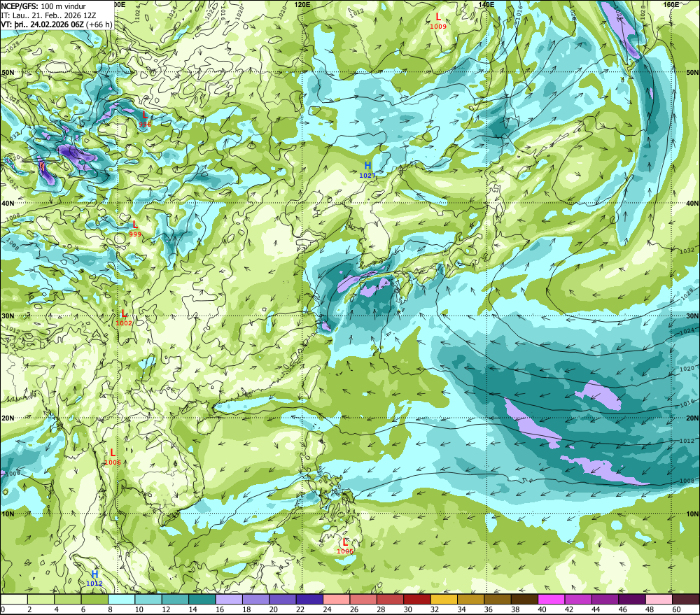Click the 160E longitude label
This screenshot has width=700, height=615.
(x=671, y=4)
